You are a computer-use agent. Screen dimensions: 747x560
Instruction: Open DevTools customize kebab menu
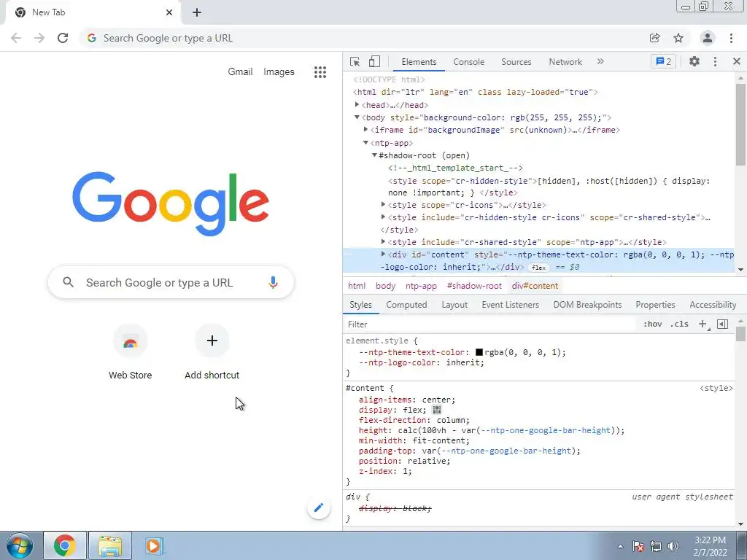click(x=715, y=61)
